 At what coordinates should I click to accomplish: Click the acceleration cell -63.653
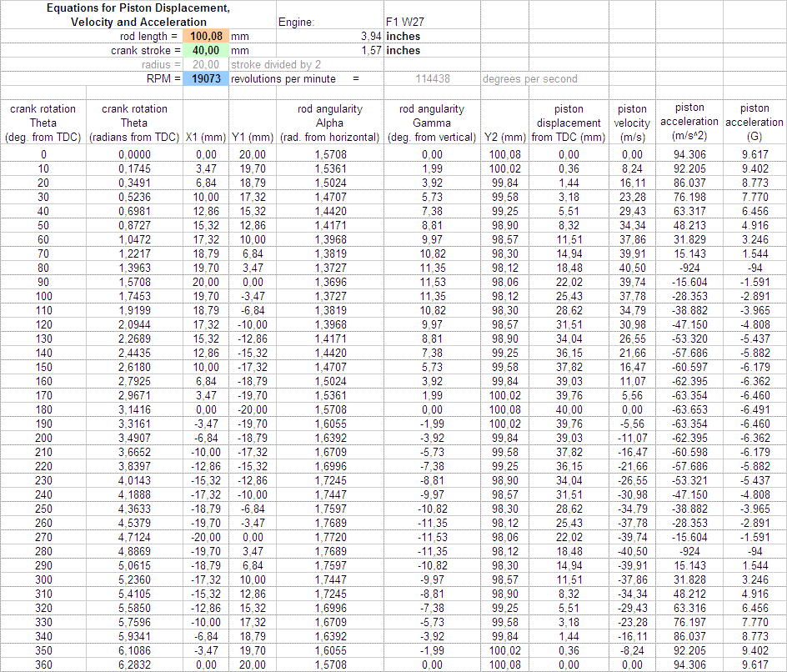[689, 409]
